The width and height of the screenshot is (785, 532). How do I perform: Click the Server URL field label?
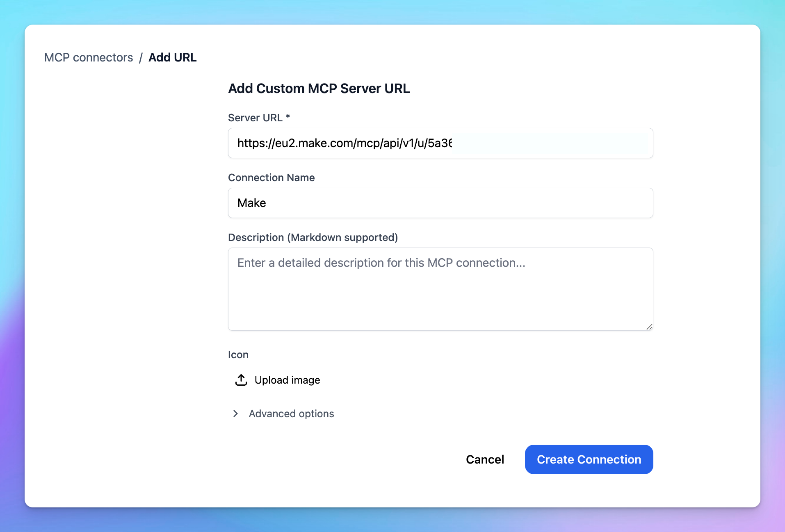(x=255, y=118)
